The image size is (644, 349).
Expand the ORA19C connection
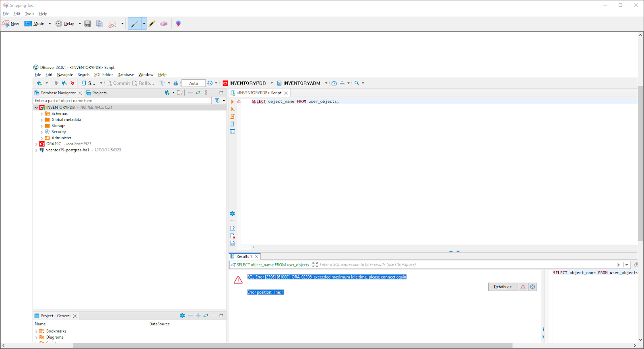click(x=36, y=144)
